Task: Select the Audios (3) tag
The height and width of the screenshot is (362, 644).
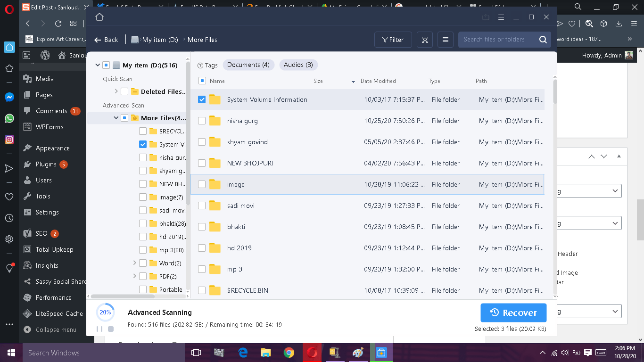Action: click(x=298, y=65)
